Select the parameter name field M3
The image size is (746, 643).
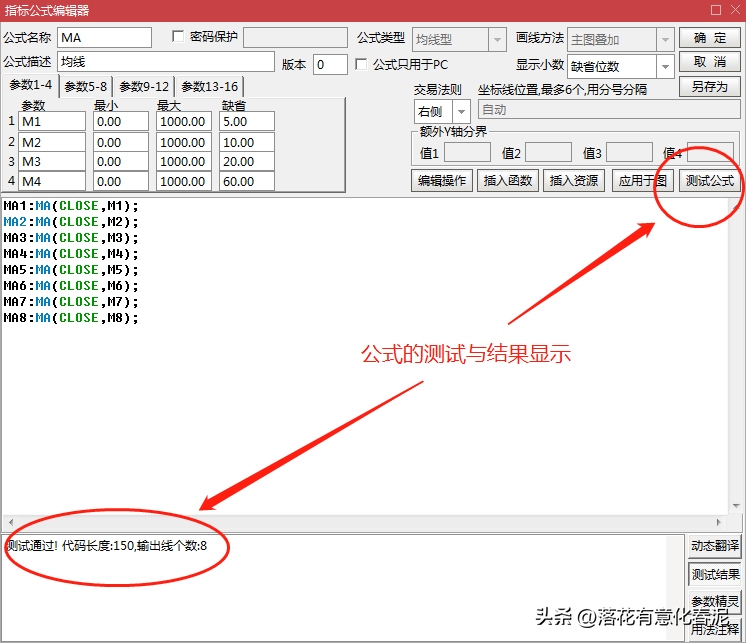coord(52,162)
